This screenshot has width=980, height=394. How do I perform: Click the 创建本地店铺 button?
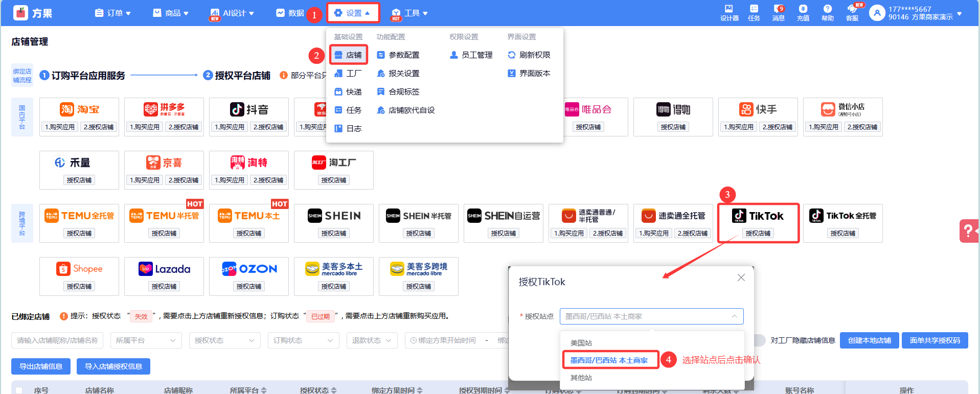[x=870, y=340]
